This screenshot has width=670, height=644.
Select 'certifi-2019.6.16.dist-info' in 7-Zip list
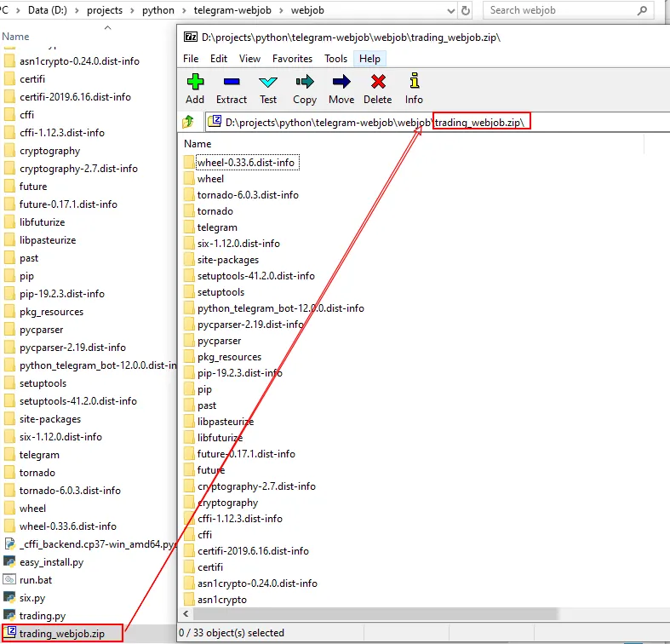coord(253,551)
